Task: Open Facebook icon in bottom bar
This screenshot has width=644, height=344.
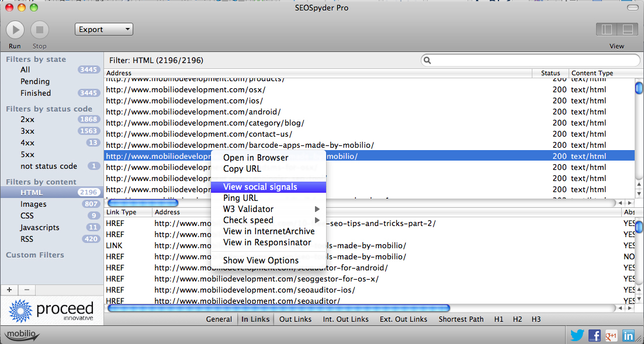Action: [594, 335]
